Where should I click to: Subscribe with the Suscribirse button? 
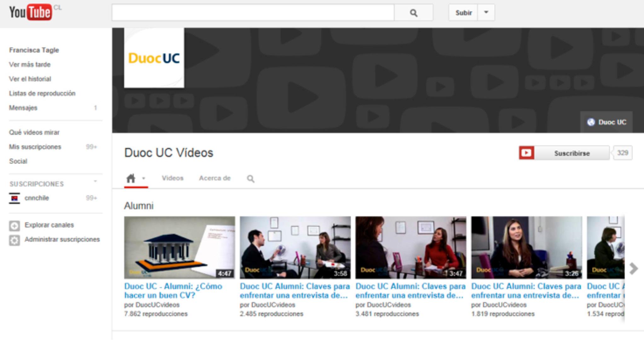click(572, 153)
